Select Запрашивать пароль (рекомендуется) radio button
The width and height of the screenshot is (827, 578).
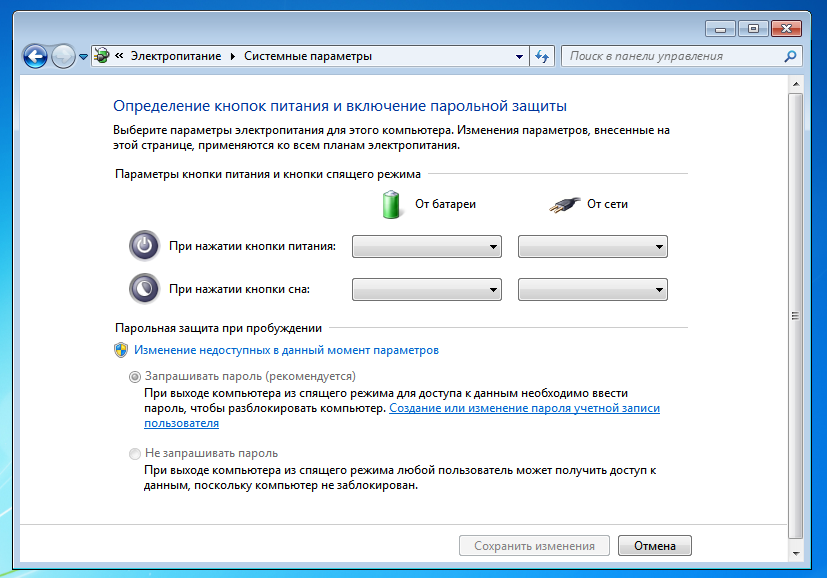(x=135, y=377)
